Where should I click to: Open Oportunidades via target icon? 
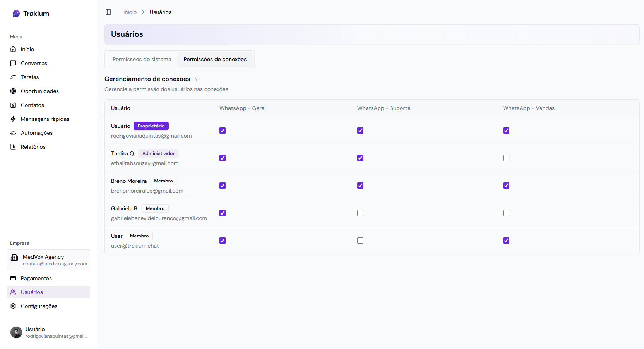pos(13,91)
